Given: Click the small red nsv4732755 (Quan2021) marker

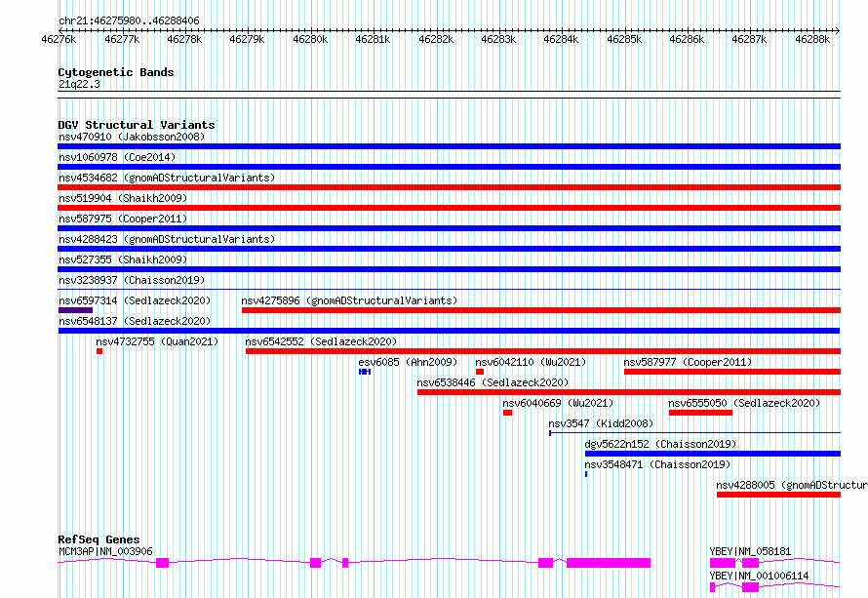Looking at the screenshot, I should tap(99, 351).
